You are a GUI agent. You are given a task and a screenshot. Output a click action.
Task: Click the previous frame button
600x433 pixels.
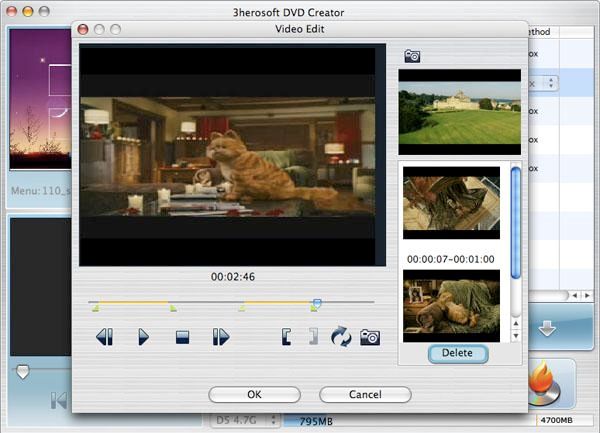104,338
